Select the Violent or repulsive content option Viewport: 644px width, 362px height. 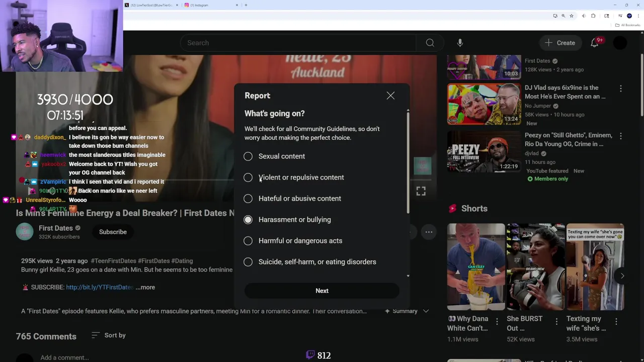(294, 177)
